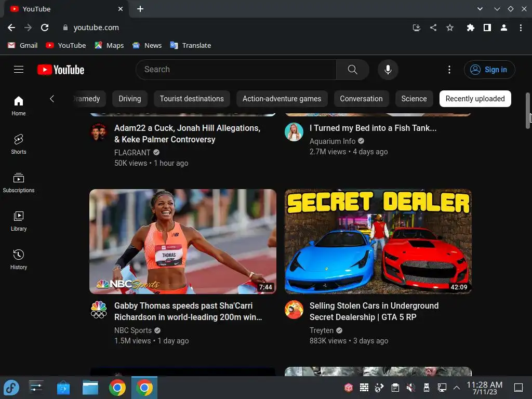Reload the page
This screenshot has width=532, height=399.
[x=45, y=28]
